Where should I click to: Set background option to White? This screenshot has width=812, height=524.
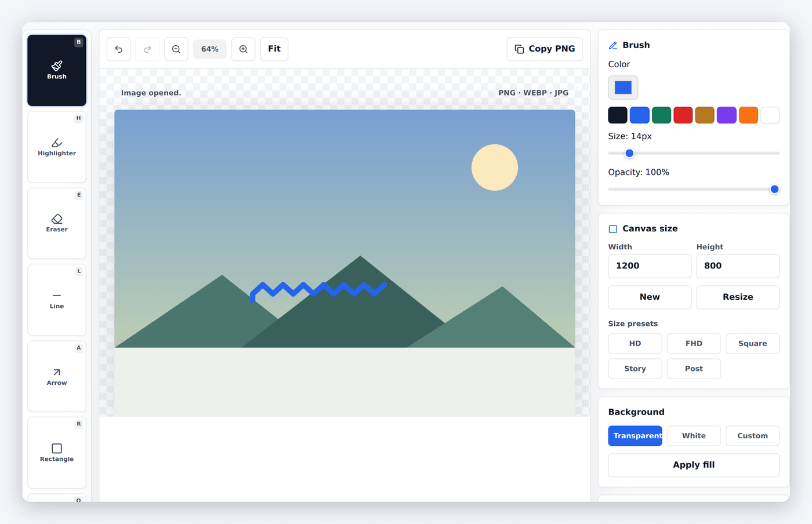tap(694, 436)
